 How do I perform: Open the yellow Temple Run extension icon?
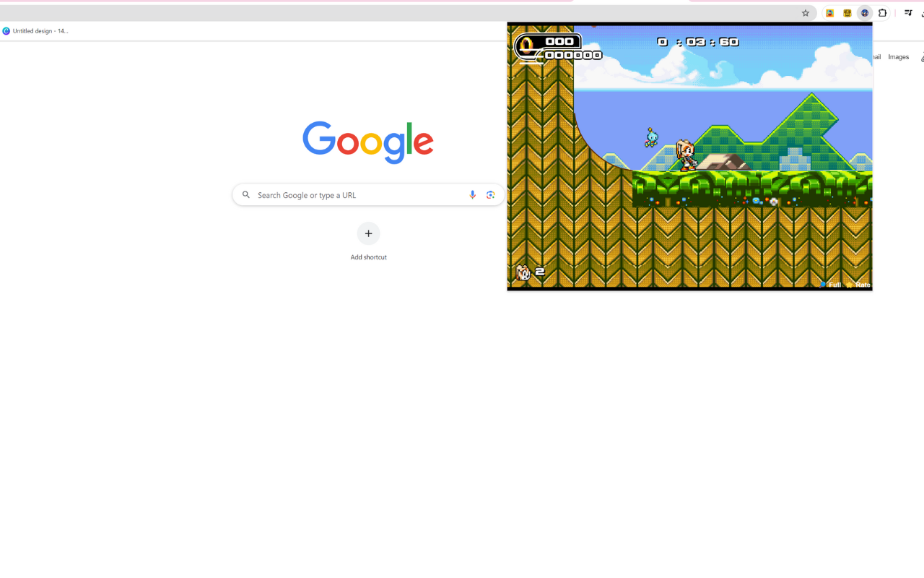847,13
